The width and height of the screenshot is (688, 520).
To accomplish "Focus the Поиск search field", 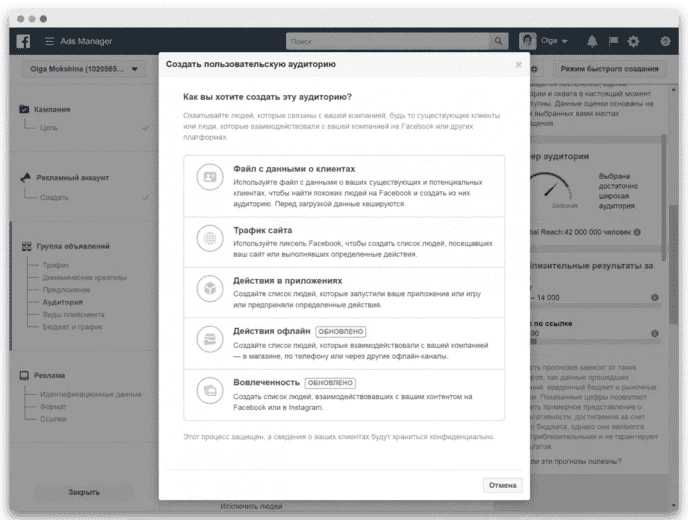I will pyautogui.click(x=389, y=41).
